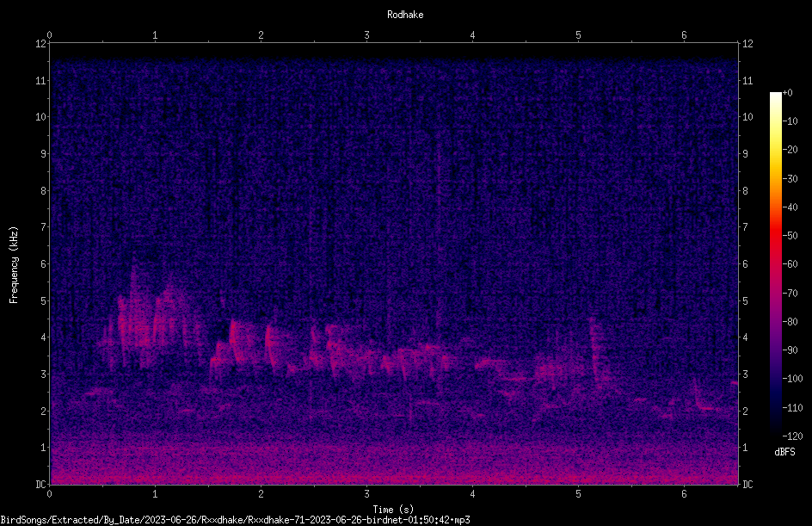The image size is (812, 526).
Task: Select the "Frequency (kHz)" axis label
Action: [14, 265]
